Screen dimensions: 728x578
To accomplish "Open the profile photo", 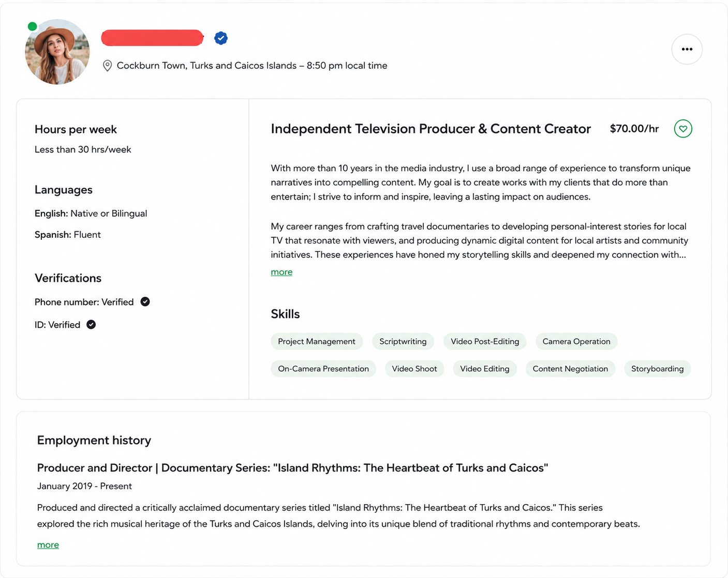I will point(57,52).
